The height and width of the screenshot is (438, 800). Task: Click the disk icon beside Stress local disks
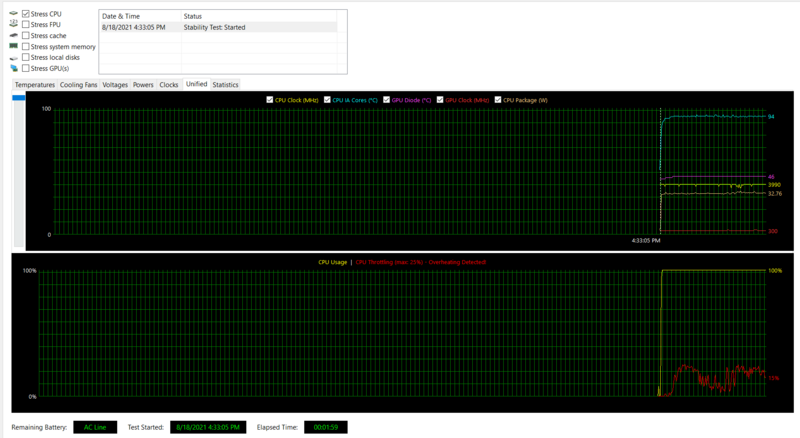point(13,57)
